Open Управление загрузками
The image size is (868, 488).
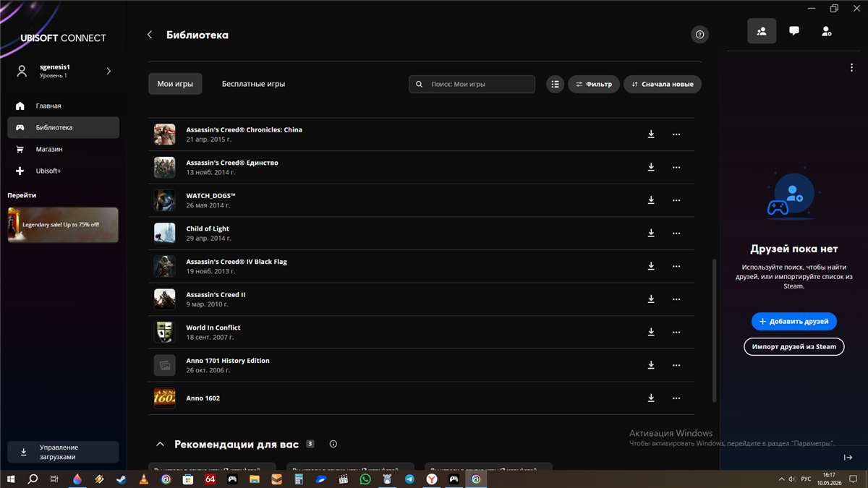tap(63, 452)
